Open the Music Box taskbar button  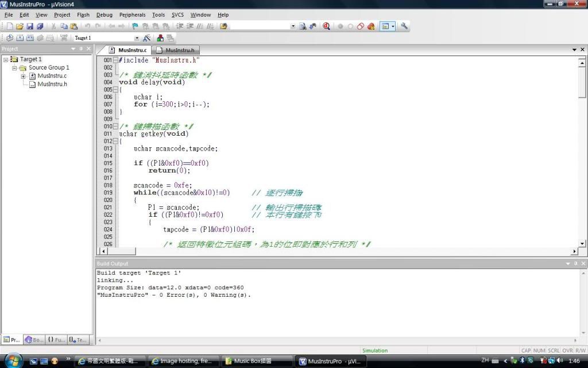pos(253,361)
